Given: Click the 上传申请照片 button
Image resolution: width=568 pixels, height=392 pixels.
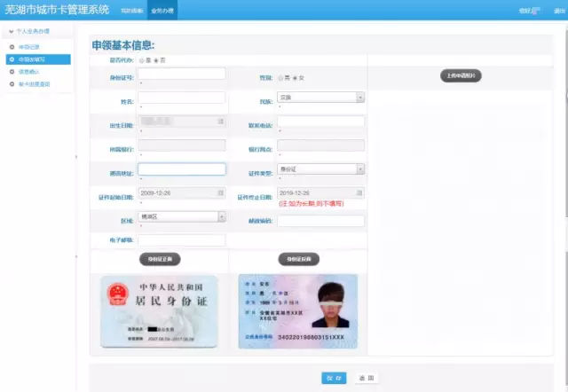Looking at the screenshot, I should [461, 76].
